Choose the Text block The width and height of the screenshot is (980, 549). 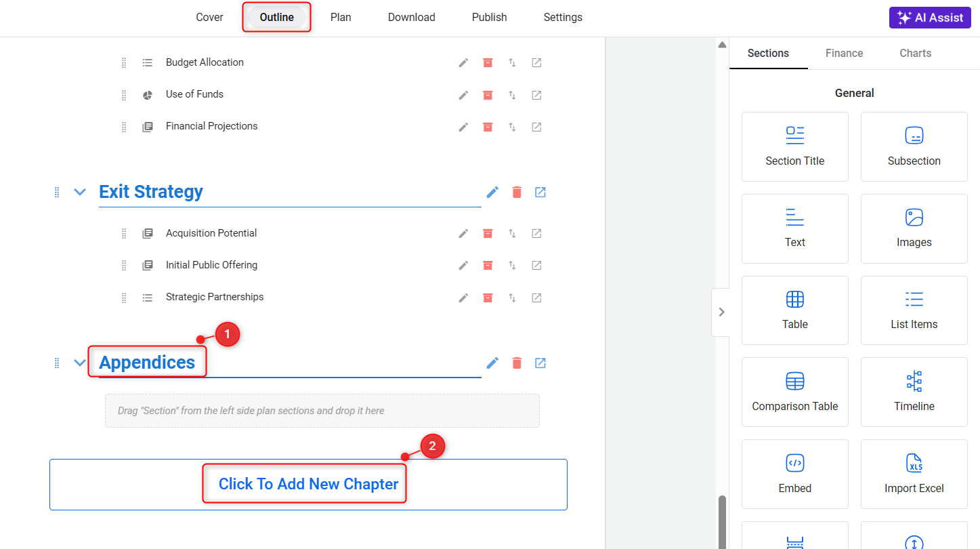tap(795, 228)
